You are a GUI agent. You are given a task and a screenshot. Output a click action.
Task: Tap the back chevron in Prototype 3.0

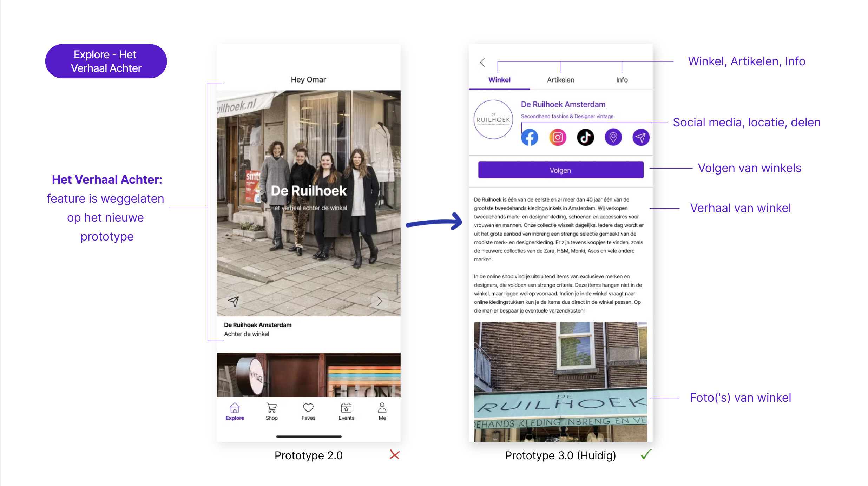pyautogui.click(x=482, y=63)
